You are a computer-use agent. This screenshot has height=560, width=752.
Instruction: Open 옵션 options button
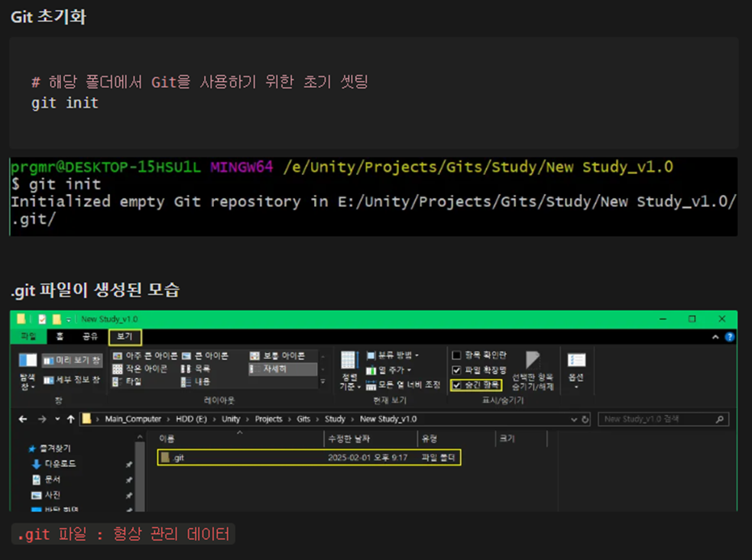coord(576,370)
